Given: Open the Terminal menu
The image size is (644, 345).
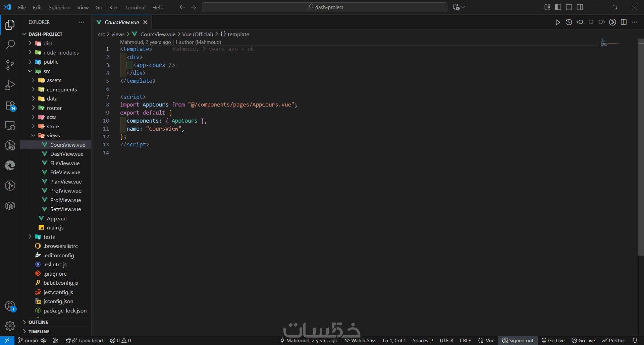Looking at the screenshot, I should coord(135,7).
